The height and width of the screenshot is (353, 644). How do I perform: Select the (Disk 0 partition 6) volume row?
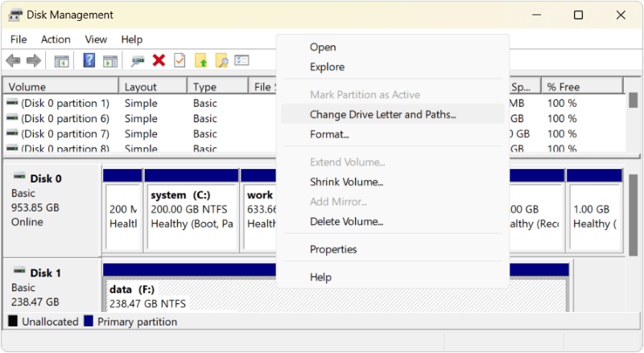click(141, 118)
